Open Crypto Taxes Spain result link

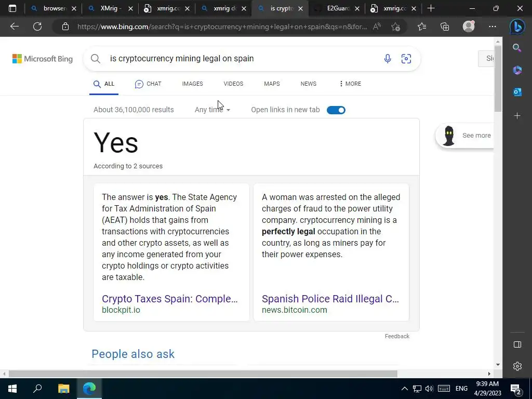(170, 299)
